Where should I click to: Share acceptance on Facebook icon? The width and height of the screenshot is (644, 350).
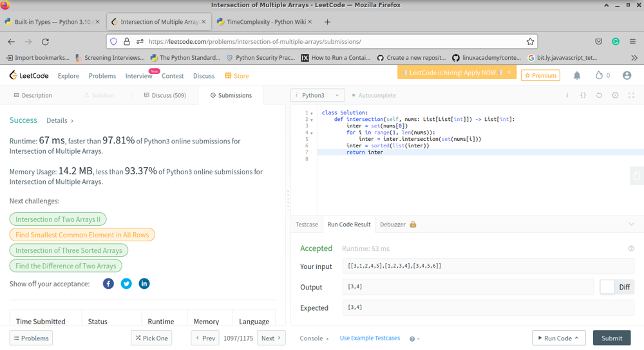click(x=108, y=284)
